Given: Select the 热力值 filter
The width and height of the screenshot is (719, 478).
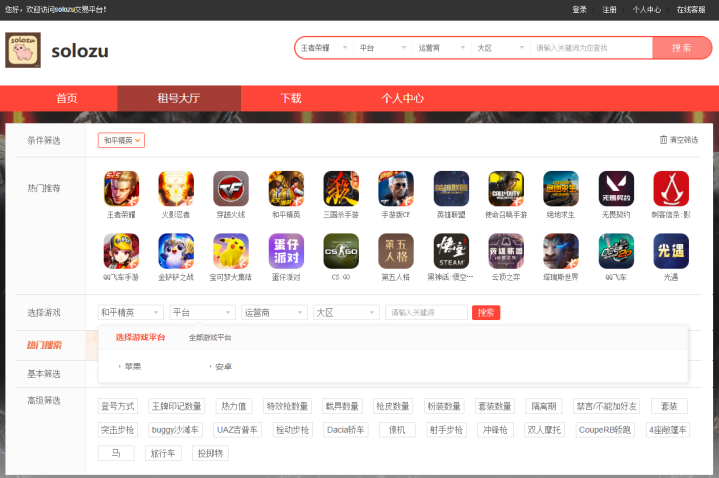Looking at the screenshot, I should (x=234, y=406).
